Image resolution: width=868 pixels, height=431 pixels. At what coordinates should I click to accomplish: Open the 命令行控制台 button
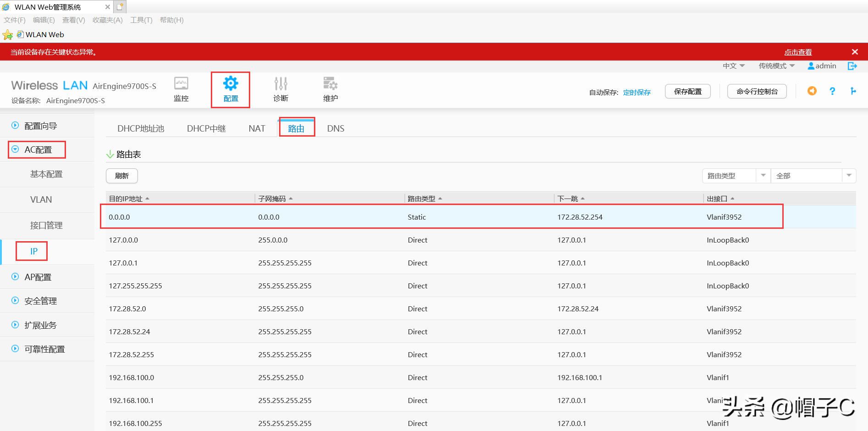click(x=757, y=91)
